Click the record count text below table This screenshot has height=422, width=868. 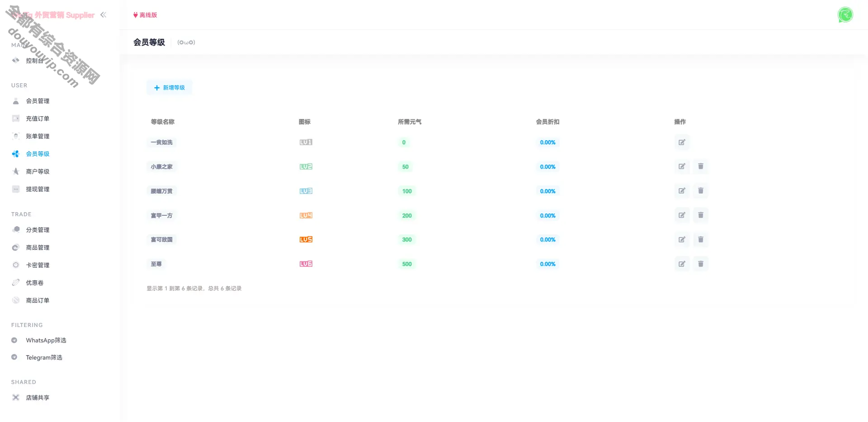point(194,289)
